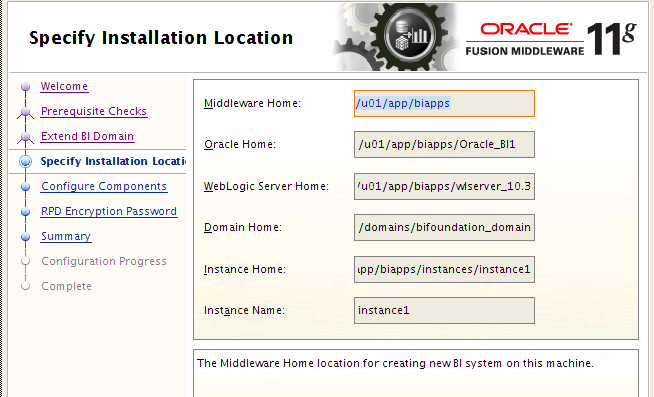
Task: Open the Welcome step link
Action: click(64, 86)
